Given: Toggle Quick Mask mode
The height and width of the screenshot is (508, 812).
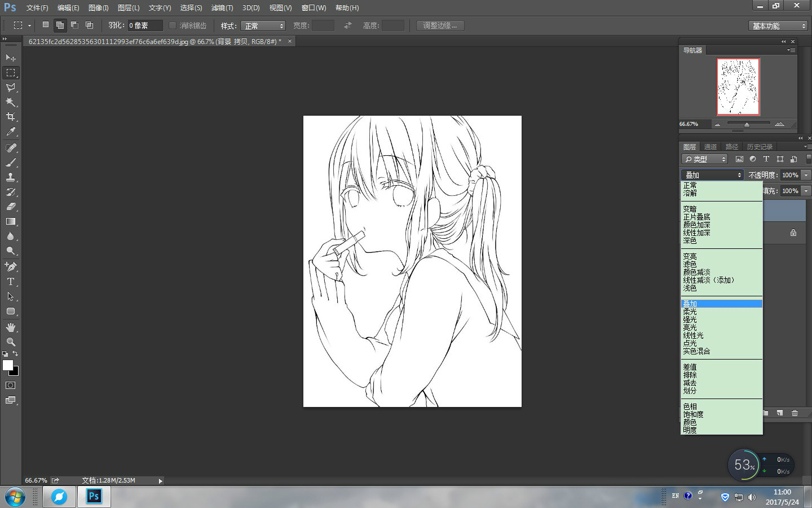Looking at the screenshot, I should [x=11, y=386].
